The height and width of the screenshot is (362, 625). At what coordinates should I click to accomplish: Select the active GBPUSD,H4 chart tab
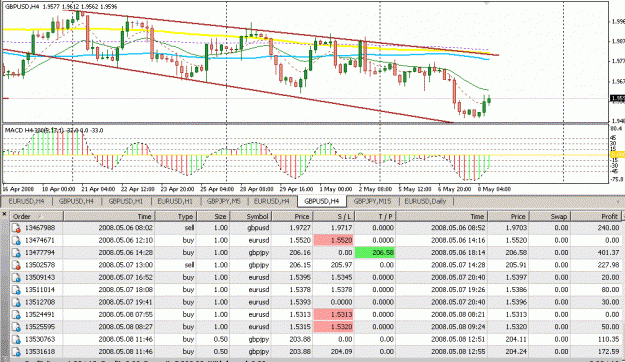click(x=322, y=201)
